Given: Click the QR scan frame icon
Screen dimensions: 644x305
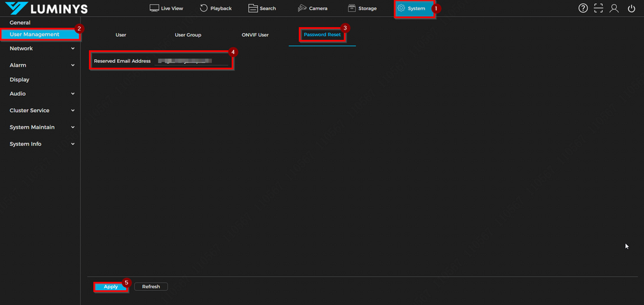Looking at the screenshot, I should click(x=599, y=8).
